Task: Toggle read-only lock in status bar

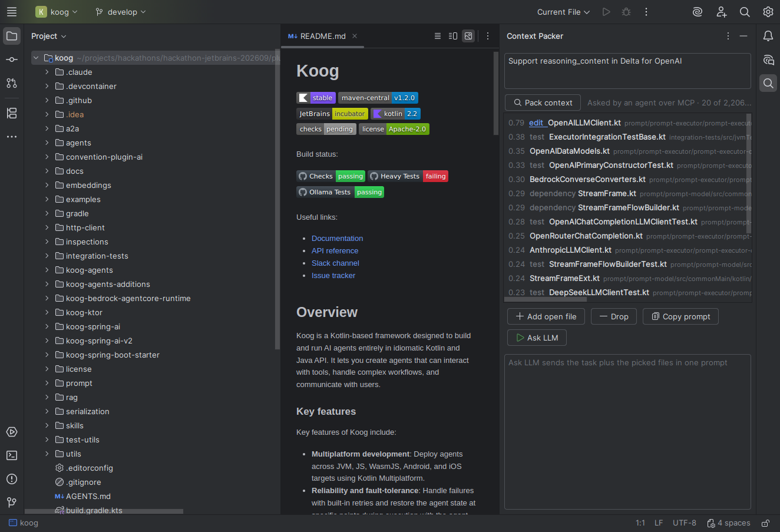Action: pos(765,523)
